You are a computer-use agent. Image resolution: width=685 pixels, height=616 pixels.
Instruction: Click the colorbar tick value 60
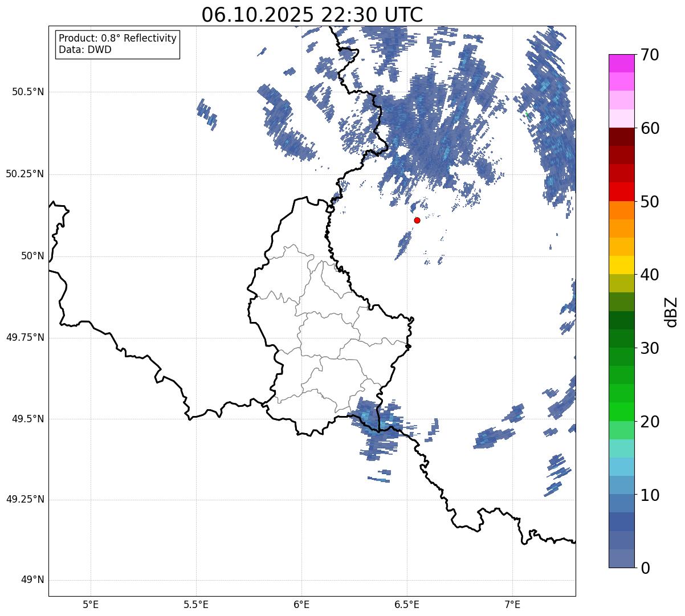tap(650, 128)
